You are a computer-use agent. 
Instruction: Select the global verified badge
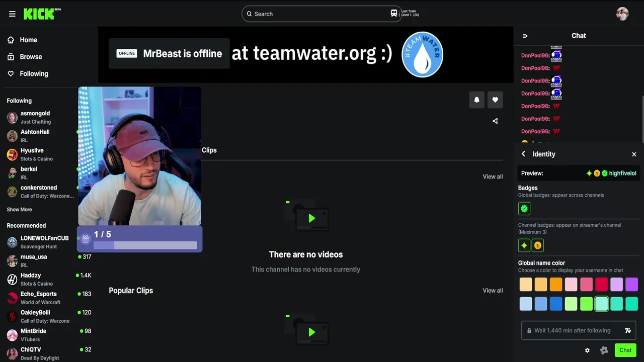[524, 208]
